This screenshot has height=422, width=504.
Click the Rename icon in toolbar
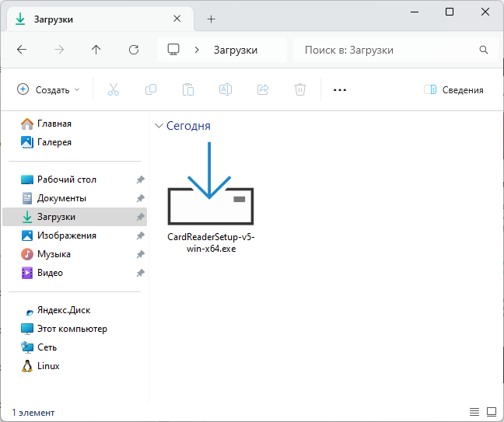226,90
